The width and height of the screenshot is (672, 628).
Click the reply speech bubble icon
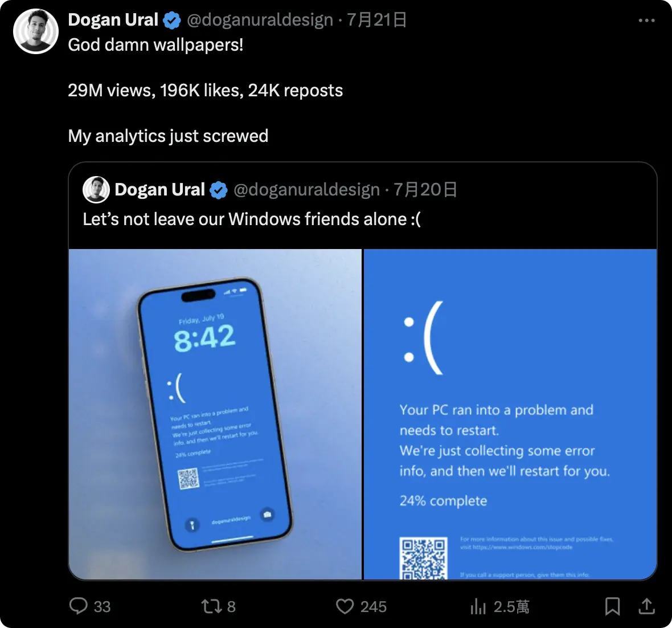pyautogui.click(x=79, y=606)
